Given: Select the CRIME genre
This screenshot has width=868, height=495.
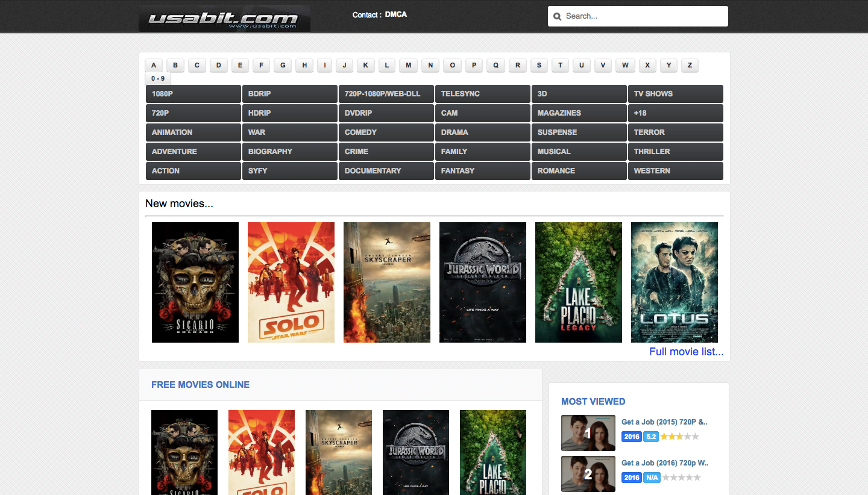Looking at the screenshot, I should click(386, 152).
